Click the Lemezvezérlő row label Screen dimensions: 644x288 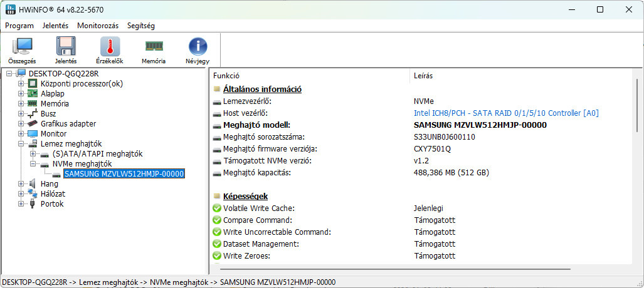pos(248,101)
